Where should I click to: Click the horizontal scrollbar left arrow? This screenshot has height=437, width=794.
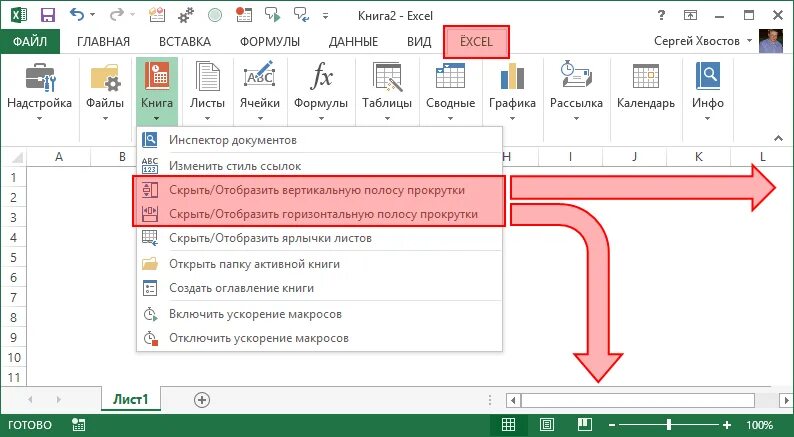click(x=513, y=401)
